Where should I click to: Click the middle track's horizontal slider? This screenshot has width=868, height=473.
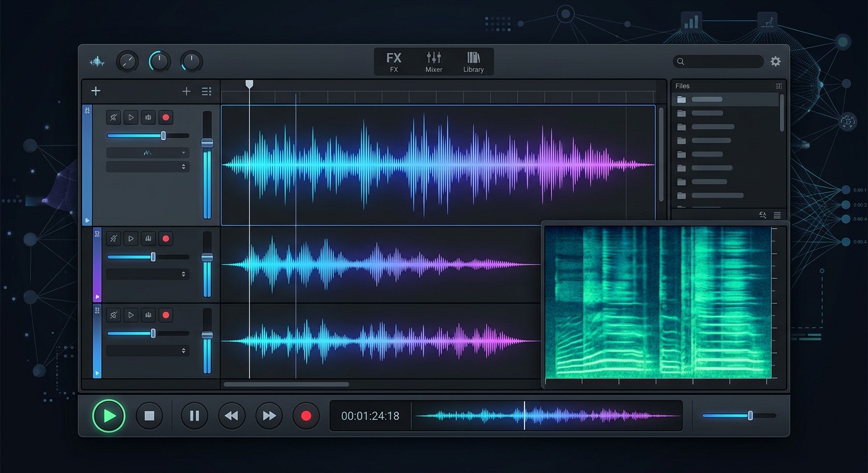tap(148, 257)
